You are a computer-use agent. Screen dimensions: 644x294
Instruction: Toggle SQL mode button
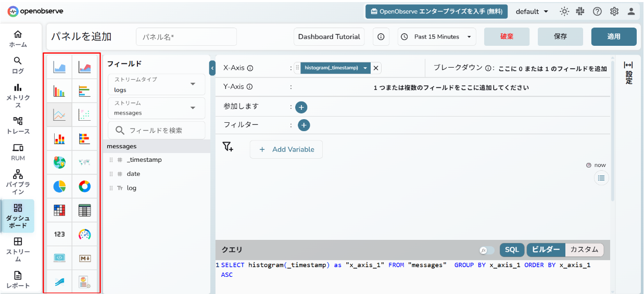coord(512,250)
